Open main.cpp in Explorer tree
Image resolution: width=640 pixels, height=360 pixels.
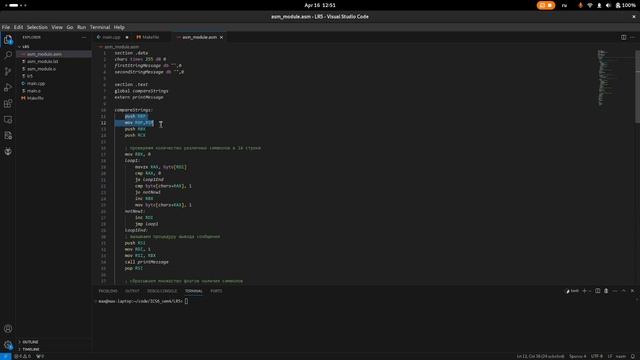[x=36, y=84]
